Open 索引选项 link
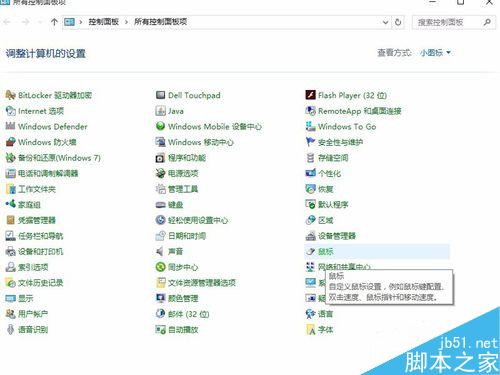Screen dimensions: 500x375 pyautogui.click(x=33, y=267)
